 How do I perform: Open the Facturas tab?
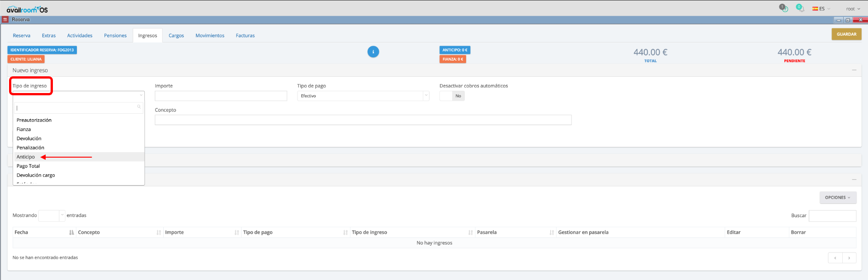[245, 36]
